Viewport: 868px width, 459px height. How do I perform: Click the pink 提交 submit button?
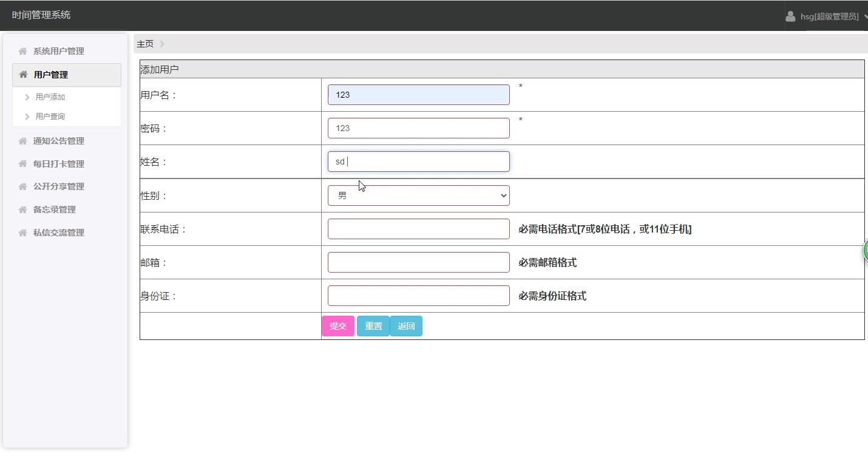pos(338,326)
